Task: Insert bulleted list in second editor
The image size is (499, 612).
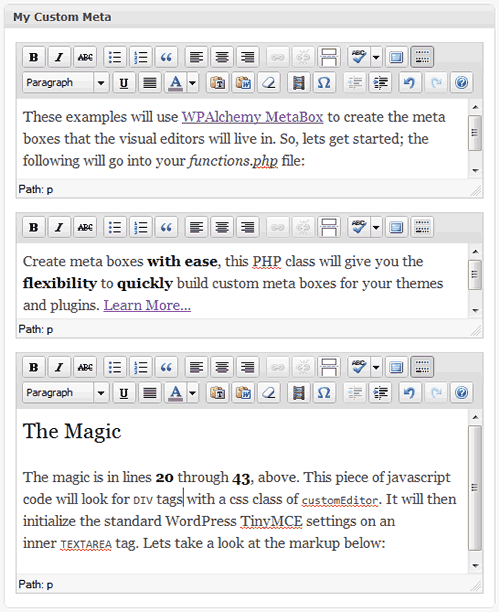Action: click(x=115, y=227)
